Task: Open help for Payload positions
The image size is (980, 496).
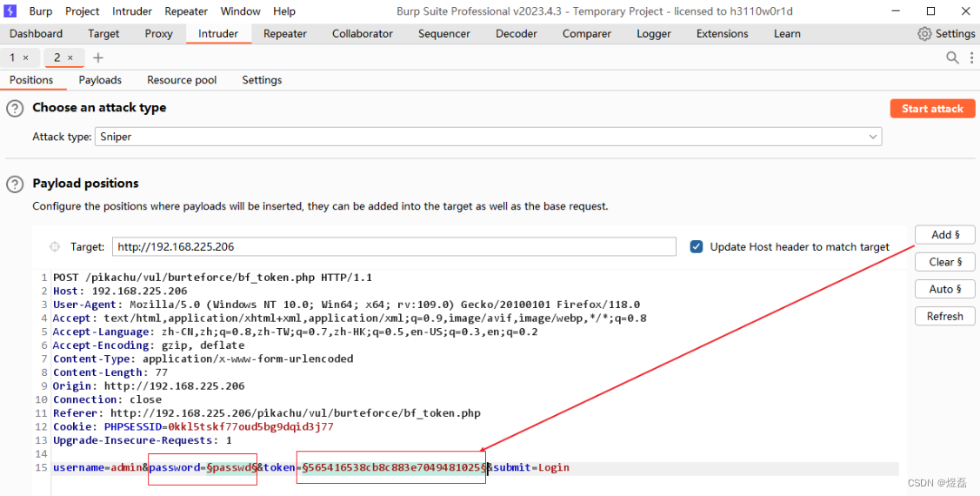Action: click(15, 184)
